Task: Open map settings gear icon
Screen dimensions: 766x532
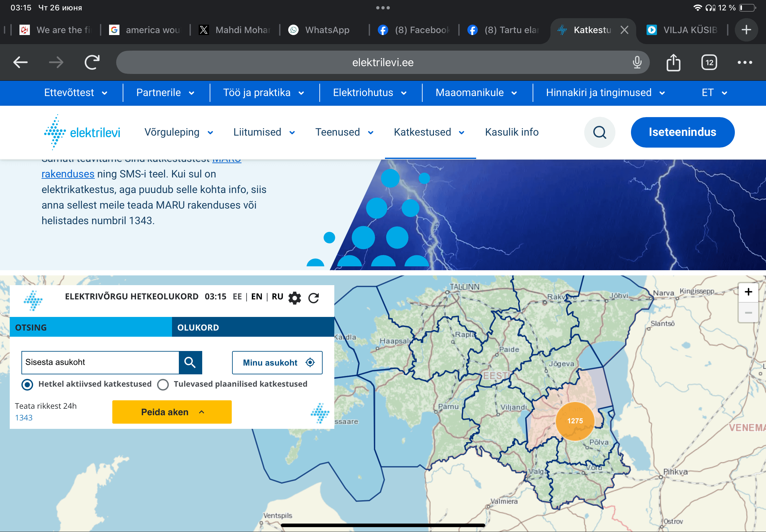Action: point(294,298)
